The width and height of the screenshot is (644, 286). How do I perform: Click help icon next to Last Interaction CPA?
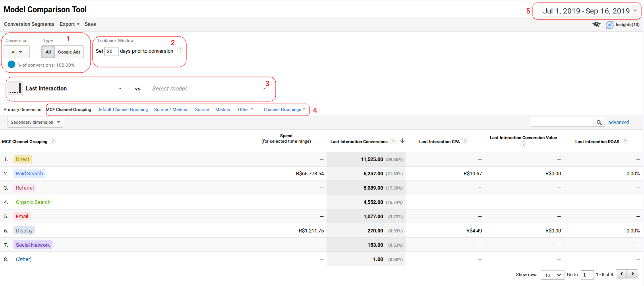(465, 142)
